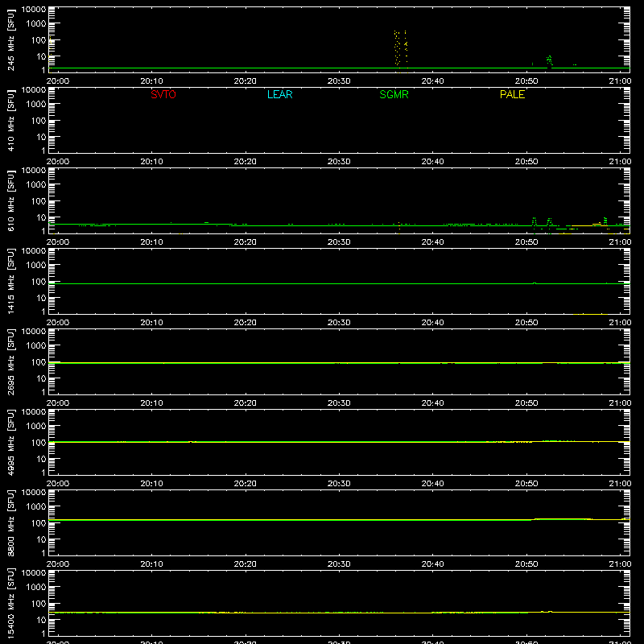Click the 1000 tick label of 410 MHz panel

coord(36,105)
